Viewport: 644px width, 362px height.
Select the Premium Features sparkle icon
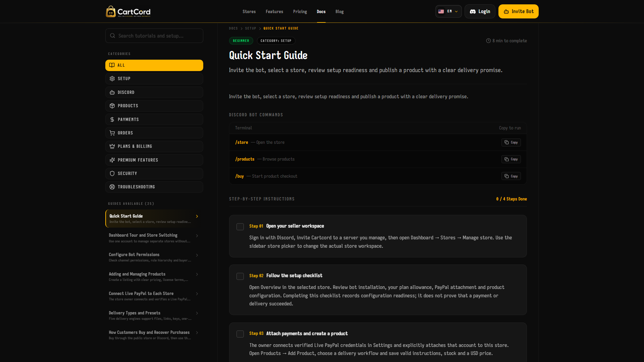point(112,160)
